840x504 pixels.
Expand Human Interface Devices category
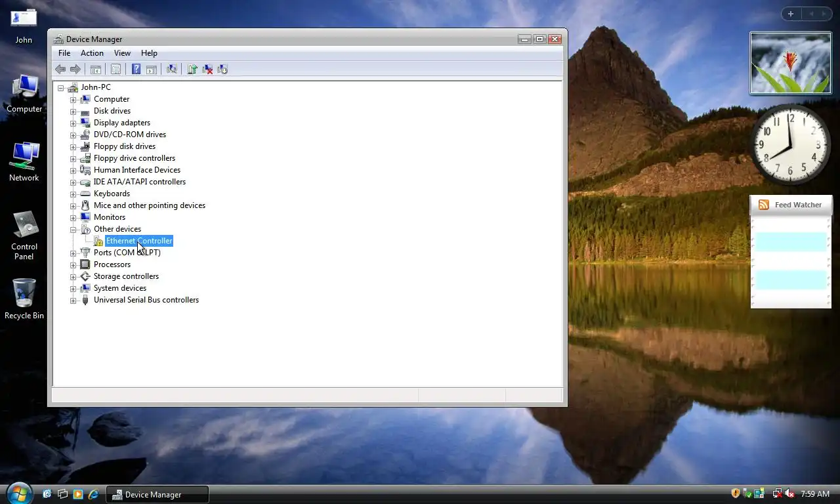[73, 170]
